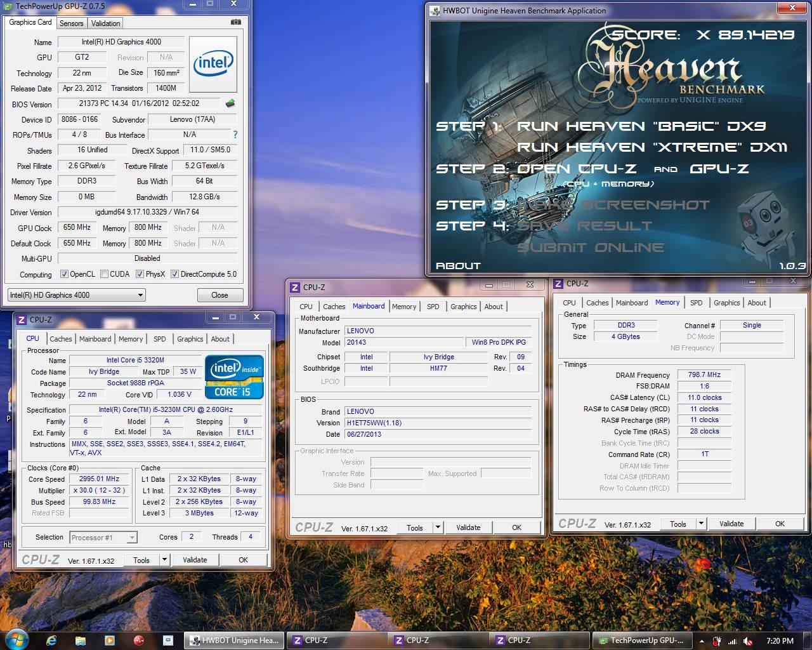The width and height of the screenshot is (812, 650).
Task: Click the CPU-Z title bar icon of Memory window
Action: pos(558,284)
